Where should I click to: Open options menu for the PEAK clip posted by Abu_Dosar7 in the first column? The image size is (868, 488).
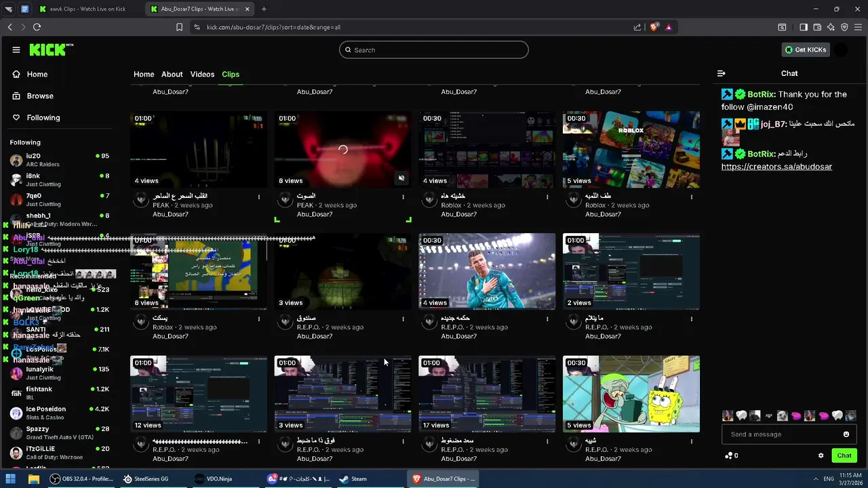click(x=258, y=197)
